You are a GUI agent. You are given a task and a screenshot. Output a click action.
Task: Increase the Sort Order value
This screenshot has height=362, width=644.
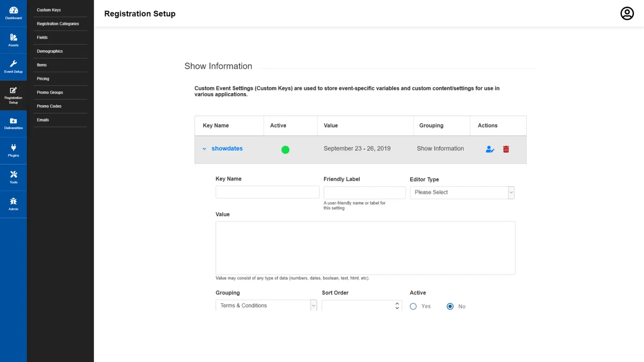(x=397, y=303)
